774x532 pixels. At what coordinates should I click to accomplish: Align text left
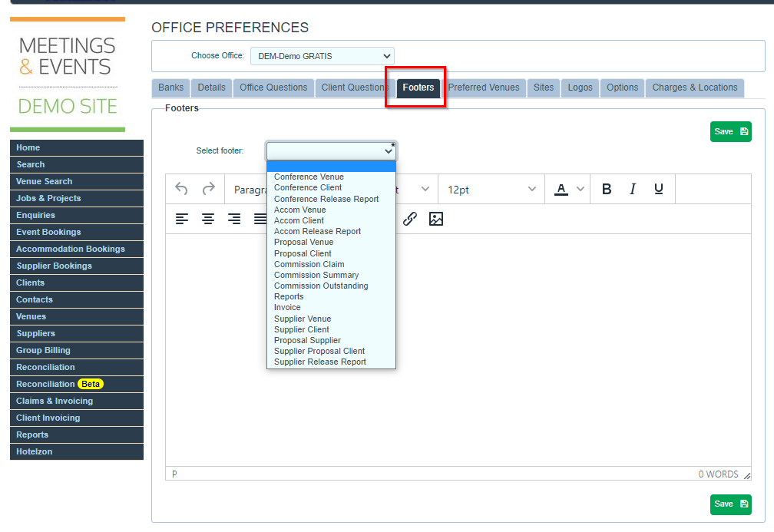click(182, 219)
